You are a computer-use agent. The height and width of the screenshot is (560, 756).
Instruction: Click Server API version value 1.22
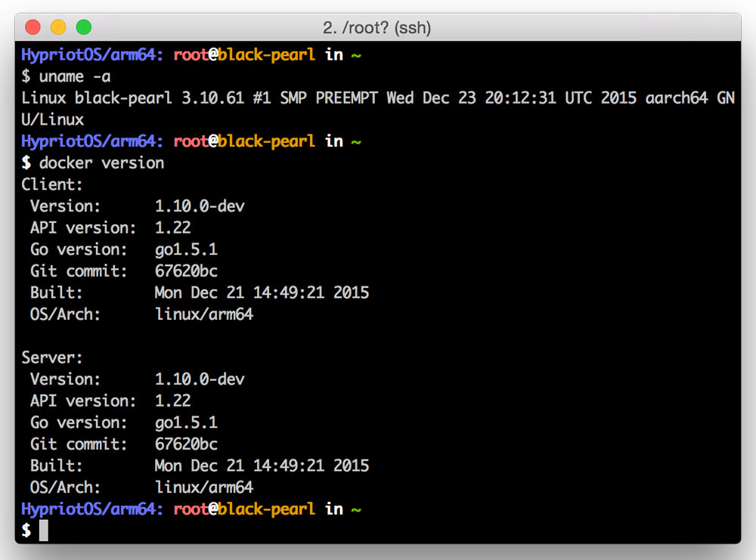click(172, 401)
